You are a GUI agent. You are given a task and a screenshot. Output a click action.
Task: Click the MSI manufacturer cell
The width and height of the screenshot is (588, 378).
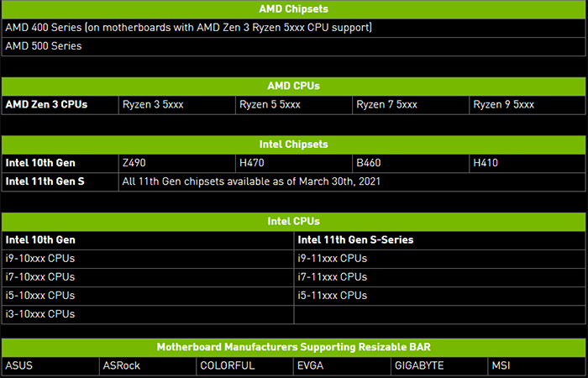537,366
